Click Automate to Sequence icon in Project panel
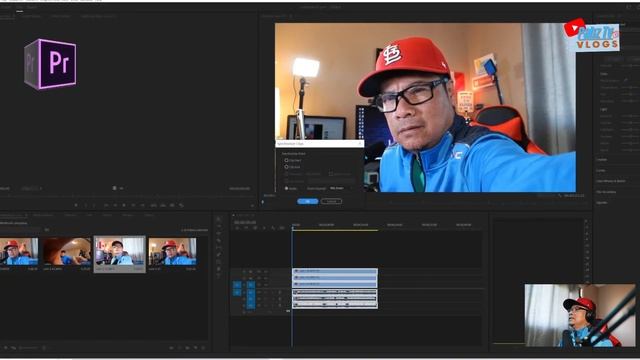Image resolution: width=640 pixels, height=360 pixels. pyautogui.click(x=171, y=348)
